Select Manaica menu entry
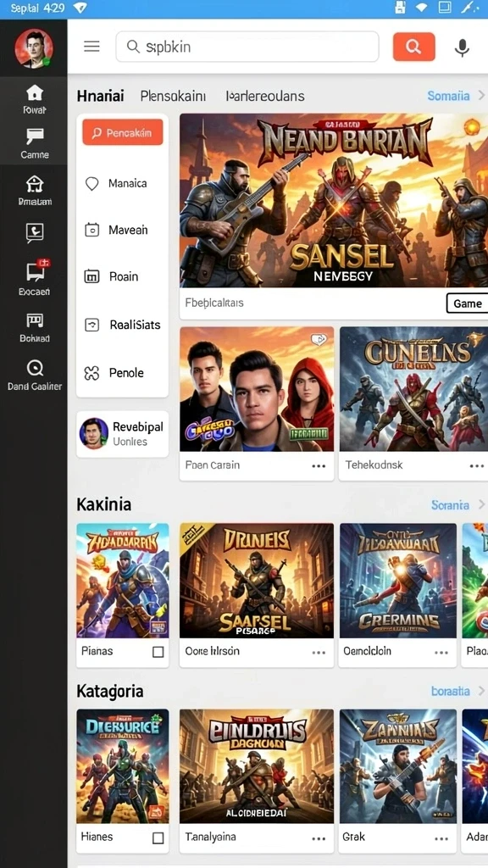The image size is (488, 868). tap(122, 184)
